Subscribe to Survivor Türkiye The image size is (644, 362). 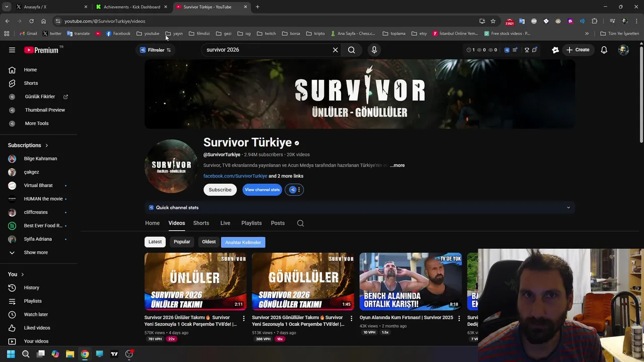(x=220, y=190)
